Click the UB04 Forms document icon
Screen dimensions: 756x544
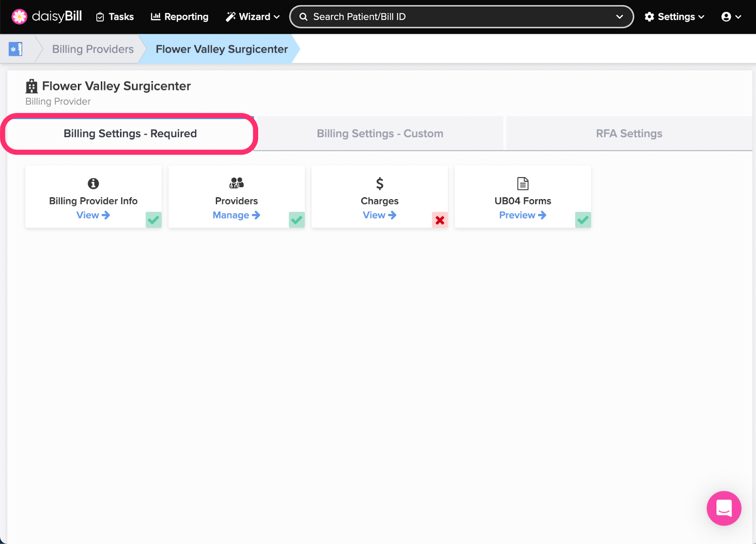pos(523,183)
